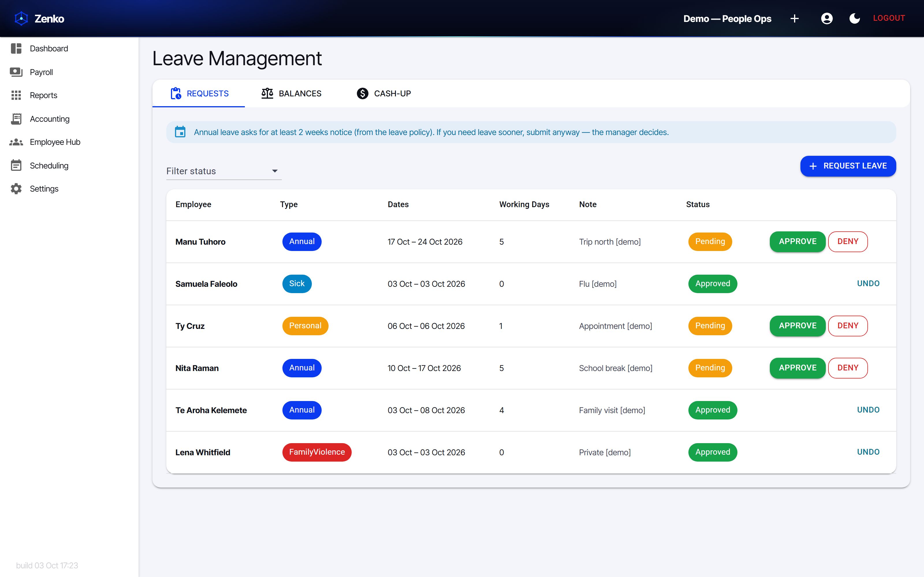This screenshot has height=577, width=924.
Task: Go to Accounting via its sidebar icon
Action: [x=16, y=119]
